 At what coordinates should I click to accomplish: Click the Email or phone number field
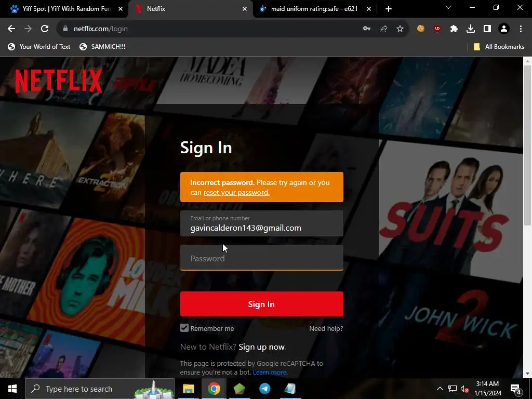tap(262, 223)
